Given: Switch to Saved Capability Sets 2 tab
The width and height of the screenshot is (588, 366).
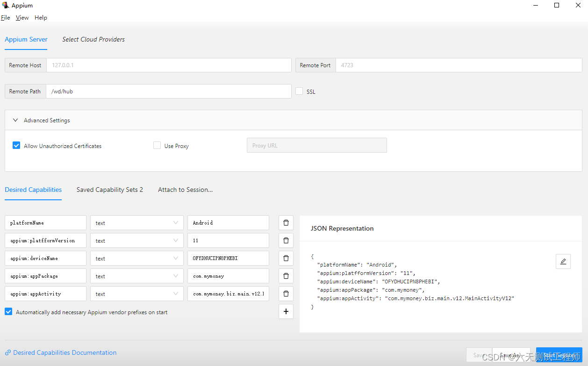Looking at the screenshot, I should (x=110, y=190).
